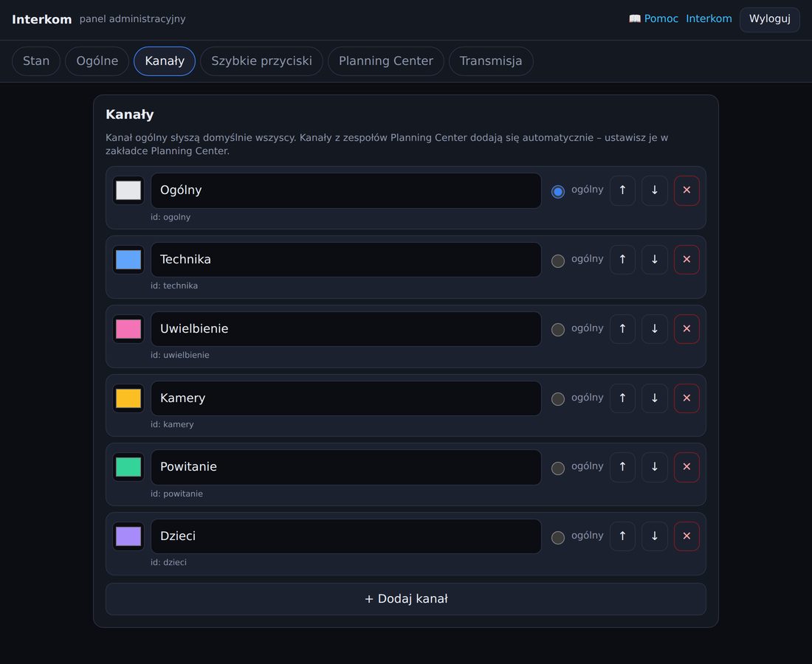Select the ogólny radio for Kamery
This screenshot has width=812, height=664.
coord(558,399)
